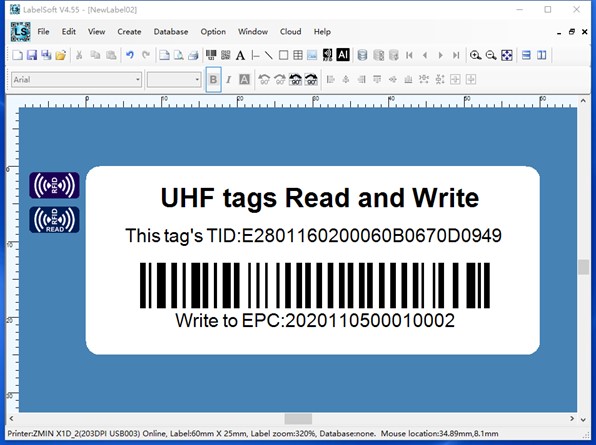Screen dimensions: 596x445
Task: Select the rectangle shape tool
Action: (283, 55)
